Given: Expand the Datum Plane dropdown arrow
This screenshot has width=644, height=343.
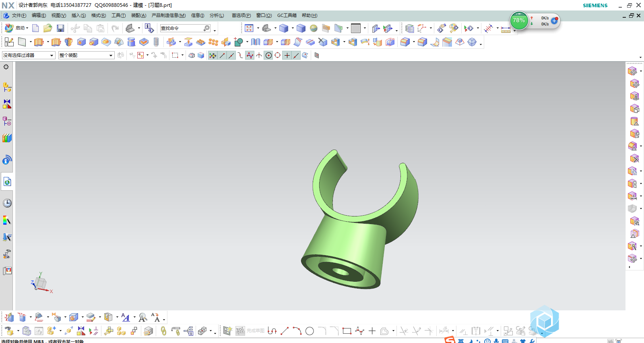Looking at the screenshot, I should coord(31,42).
